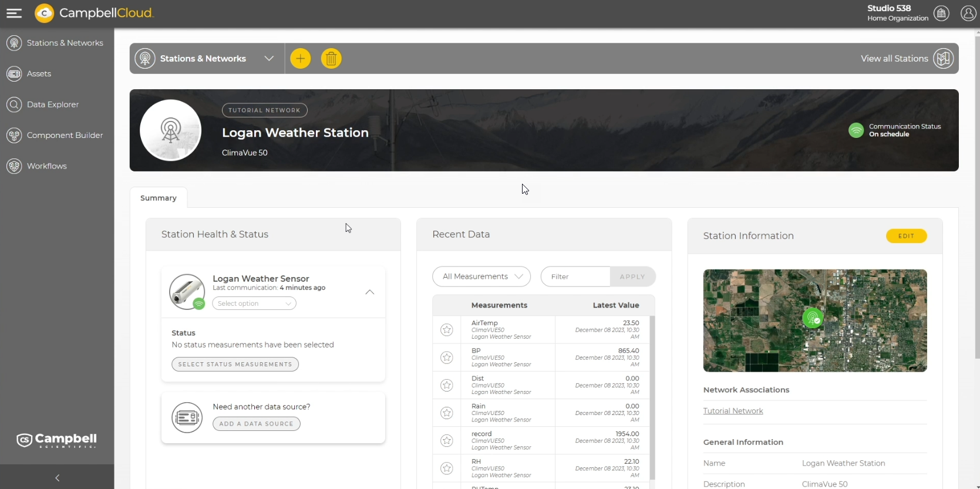The height and width of the screenshot is (489, 980).
Task: Click the green communication status wifi icon
Action: [856, 130]
